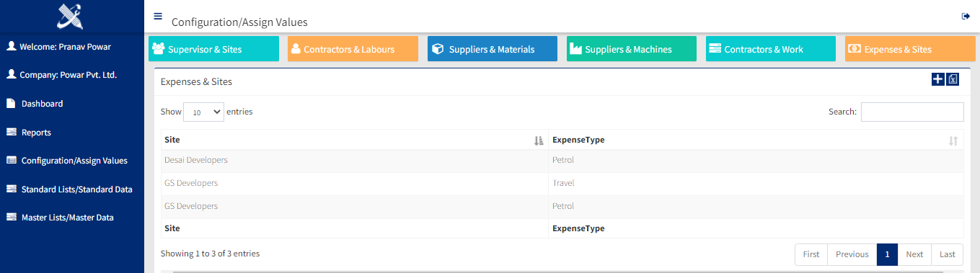Go to the Next page button
The height and width of the screenshot is (273, 980).
point(914,254)
